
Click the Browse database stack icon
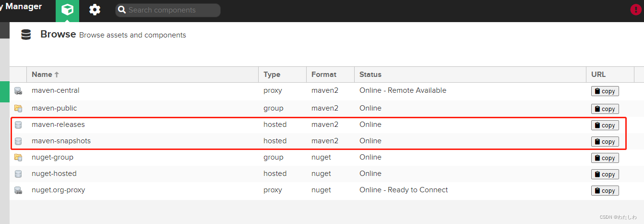(26, 35)
